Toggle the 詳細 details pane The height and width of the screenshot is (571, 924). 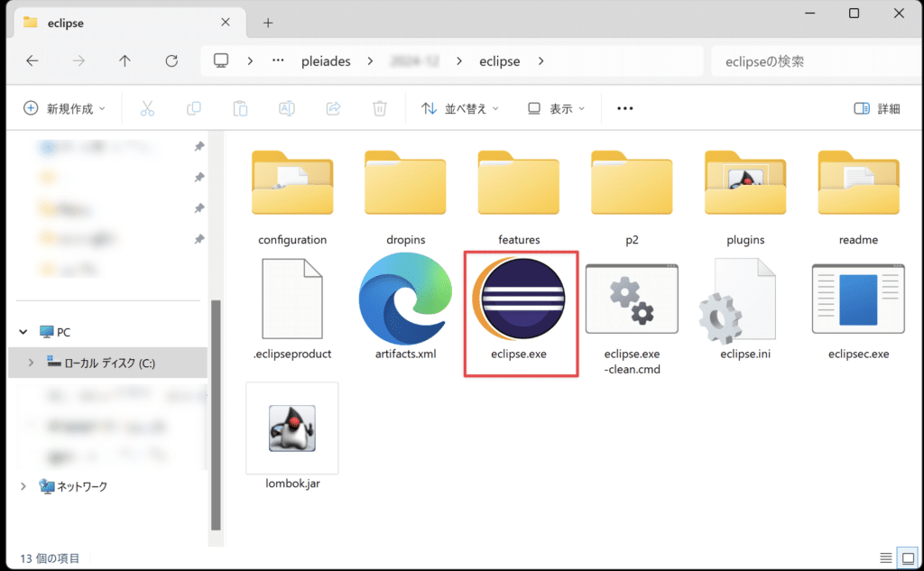coord(876,108)
